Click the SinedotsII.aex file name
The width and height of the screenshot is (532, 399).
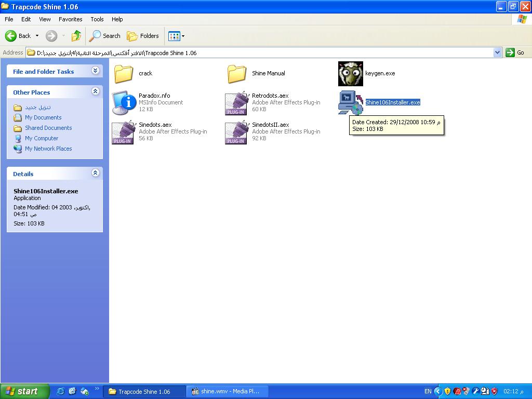(x=270, y=125)
